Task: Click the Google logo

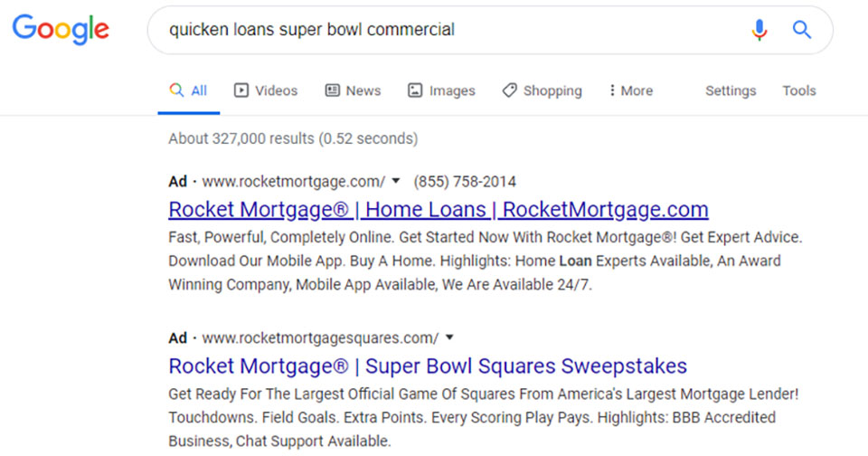Action: [x=61, y=29]
